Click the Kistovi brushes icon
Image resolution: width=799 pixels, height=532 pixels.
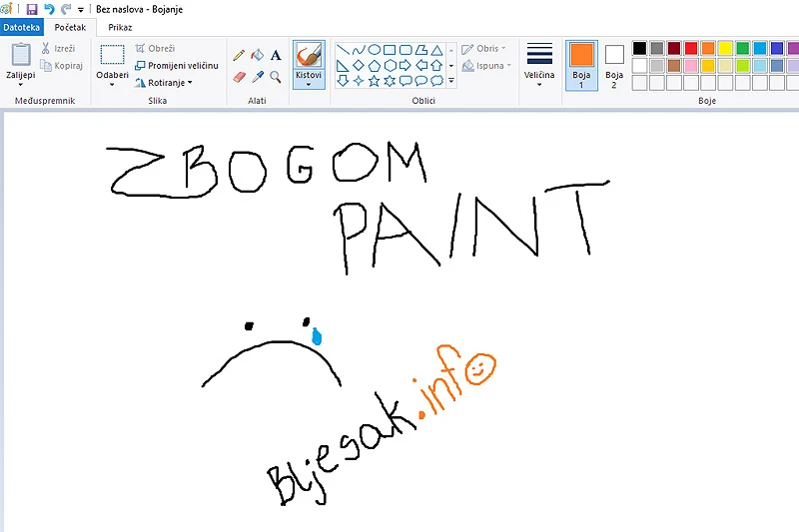coord(309,55)
